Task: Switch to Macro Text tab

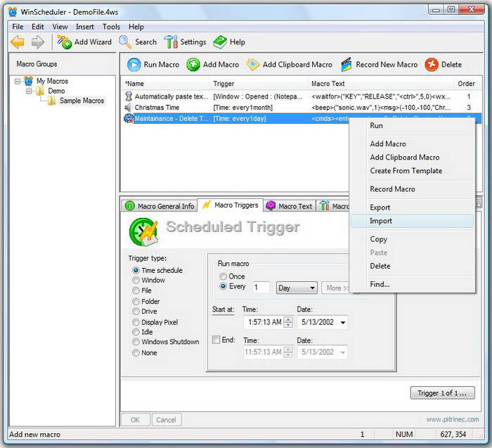Action: tap(289, 206)
